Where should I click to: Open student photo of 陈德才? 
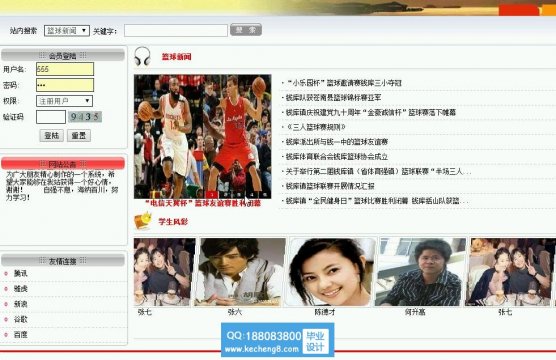(x=332, y=272)
